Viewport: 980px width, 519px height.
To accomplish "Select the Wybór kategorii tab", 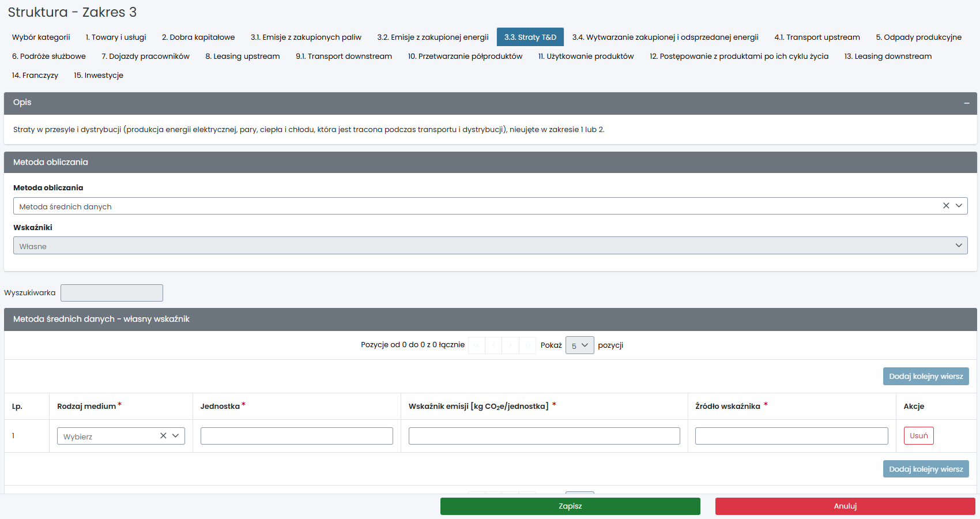I will 41,37.
